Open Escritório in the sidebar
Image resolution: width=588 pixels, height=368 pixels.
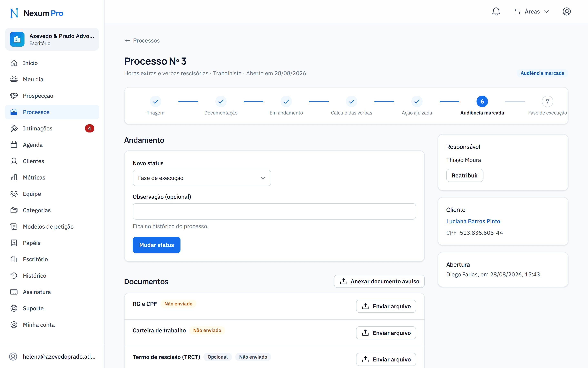(52, 259)
